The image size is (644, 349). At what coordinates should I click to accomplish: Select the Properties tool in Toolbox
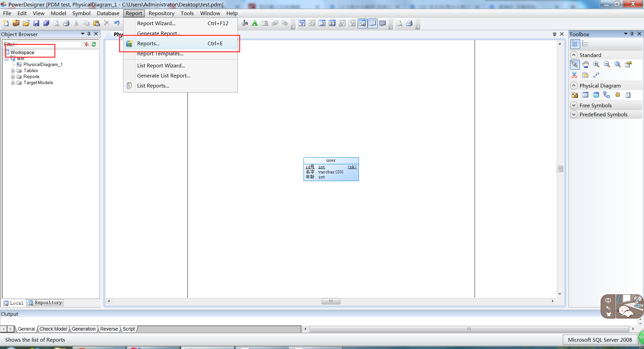click(628, 64)
